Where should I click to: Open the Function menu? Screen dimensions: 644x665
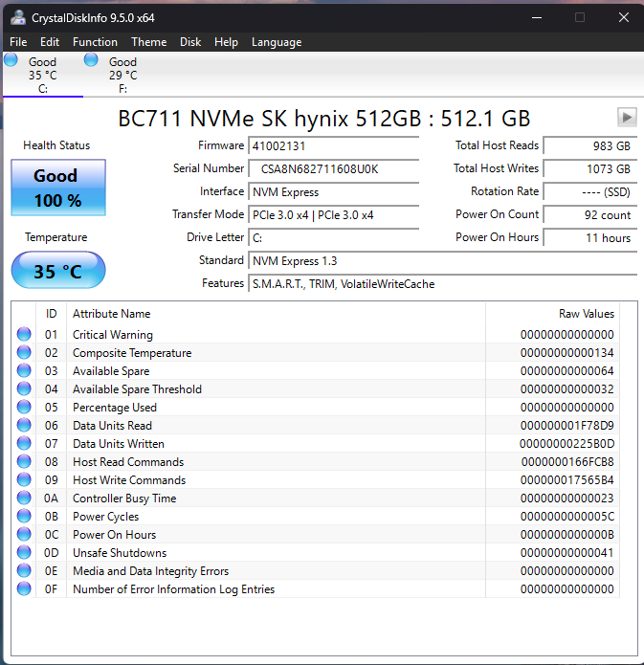point(95,42)
